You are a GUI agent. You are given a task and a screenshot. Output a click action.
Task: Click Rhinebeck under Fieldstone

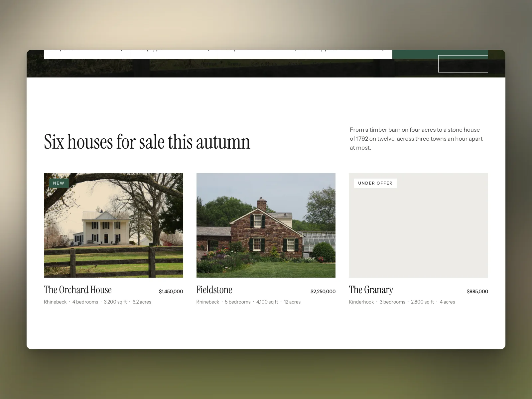click(x=208, y=302)
